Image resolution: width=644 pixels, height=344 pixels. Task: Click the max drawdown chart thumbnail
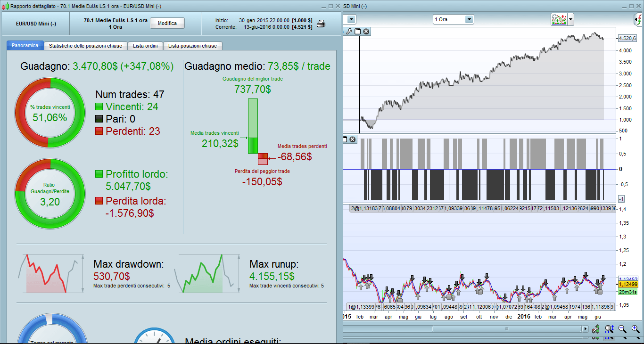click(x=50, y=273)
